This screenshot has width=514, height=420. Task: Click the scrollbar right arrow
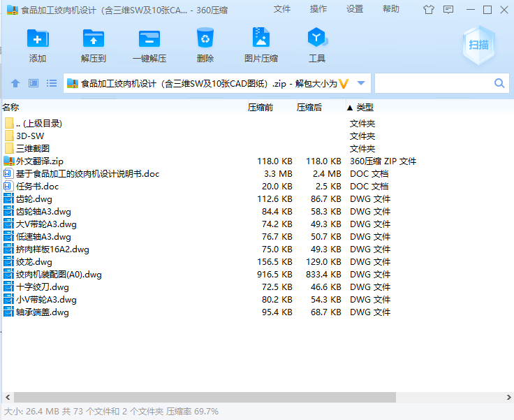[x=508, y=398]
